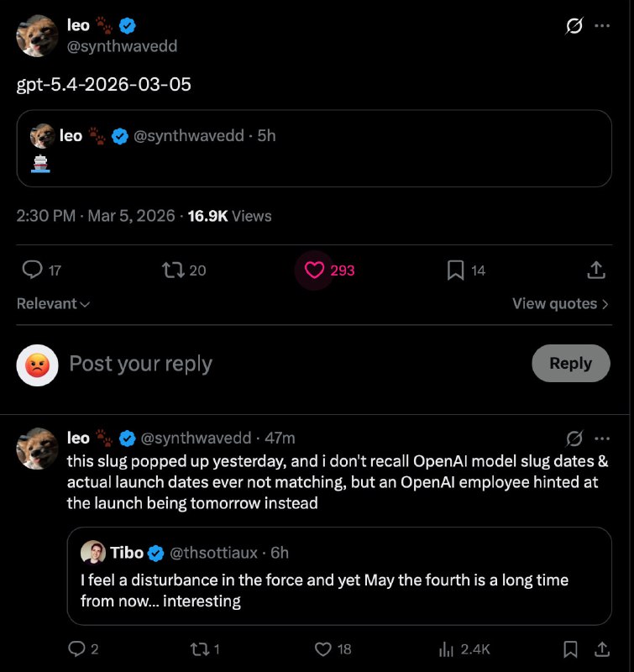Viewport: 634px width, 672px height.
Task: Open the Relevant sort dropdown
Action: [54, 303]
